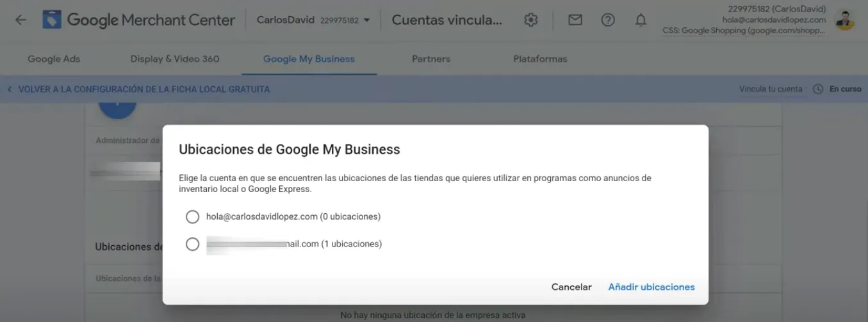Click the blue circular plus button behind dialog
This screenshot has width=868, height=322.
pyautogui.click(x=117, y=109)
